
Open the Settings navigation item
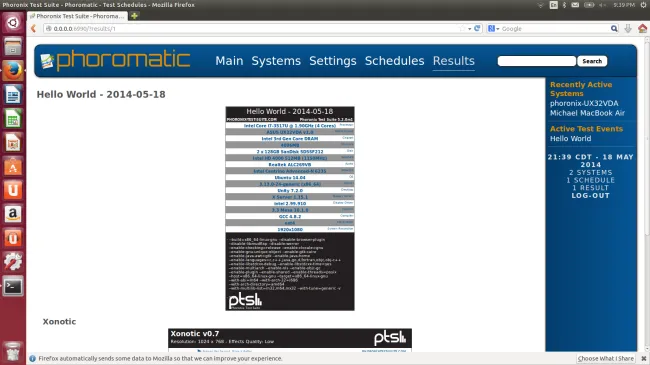tap(332, 61)
